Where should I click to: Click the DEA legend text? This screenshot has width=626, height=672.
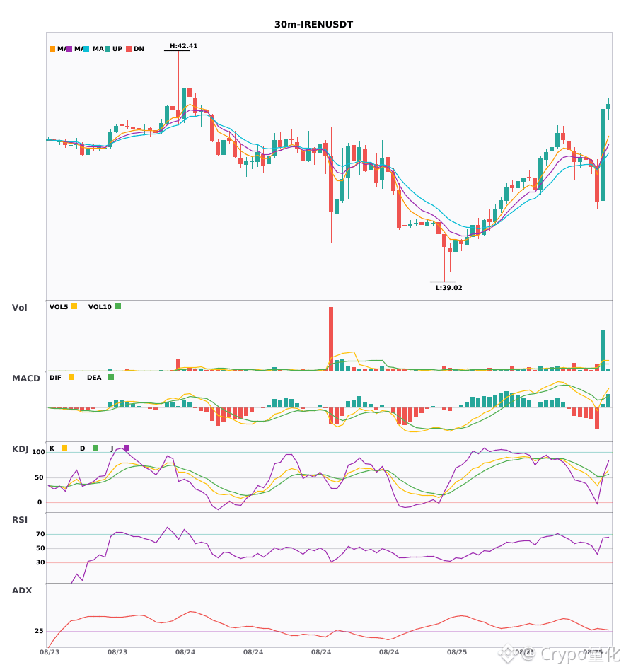(x=94, y=378)
